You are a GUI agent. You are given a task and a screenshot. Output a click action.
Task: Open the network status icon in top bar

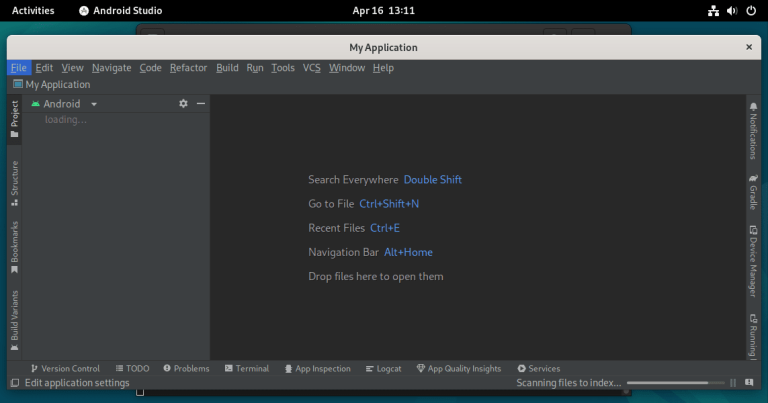coord(713,11)
